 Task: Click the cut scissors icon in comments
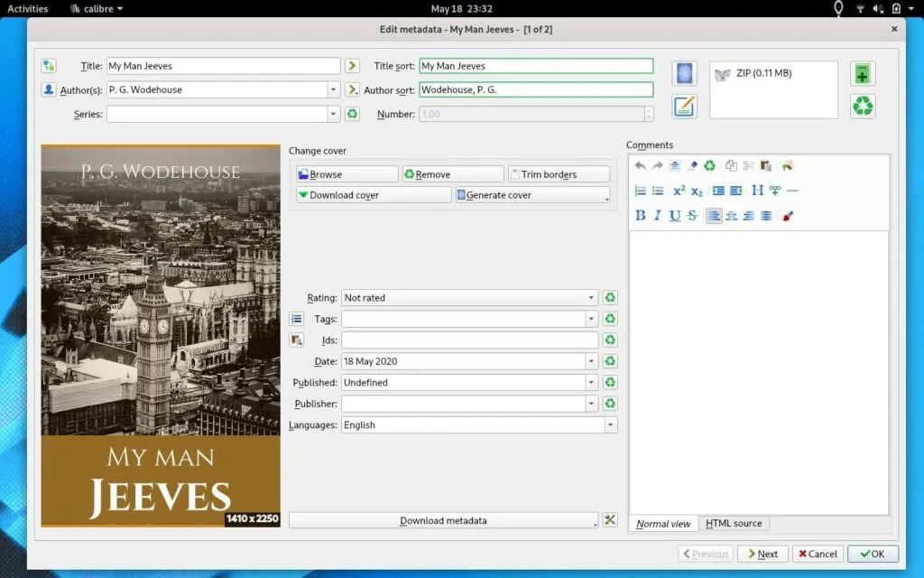coord(748,166)
